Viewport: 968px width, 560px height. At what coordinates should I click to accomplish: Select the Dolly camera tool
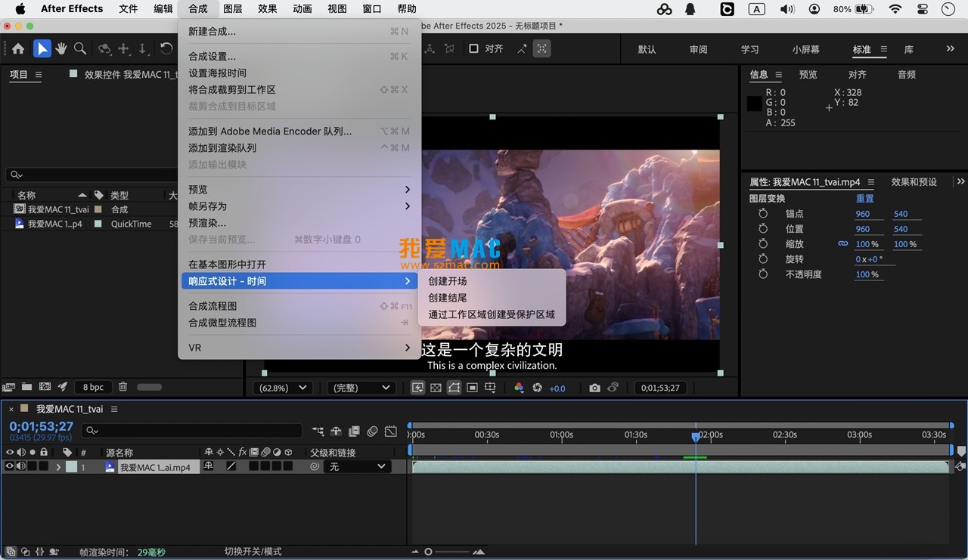tap(142, 48)
